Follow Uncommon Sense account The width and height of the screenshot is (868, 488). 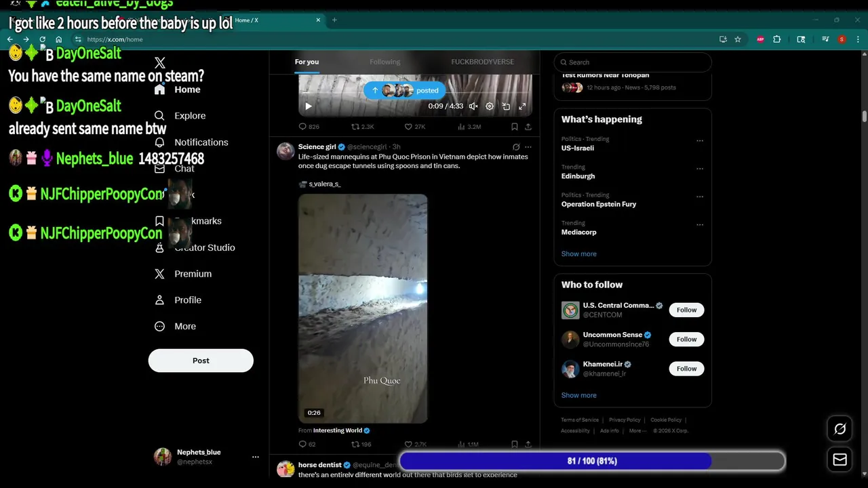click(686, 339)
